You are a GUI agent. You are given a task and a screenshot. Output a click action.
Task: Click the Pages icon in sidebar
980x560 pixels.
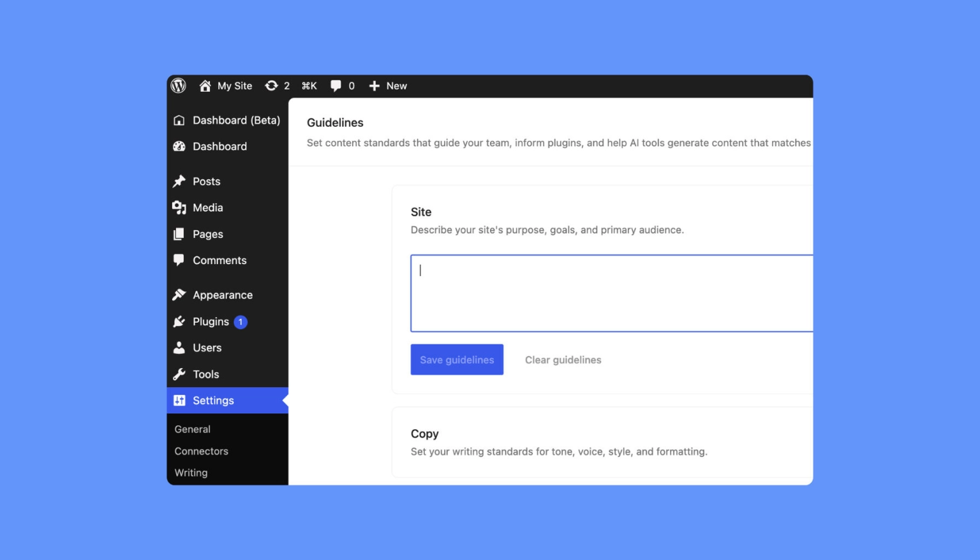pos(179,234)
